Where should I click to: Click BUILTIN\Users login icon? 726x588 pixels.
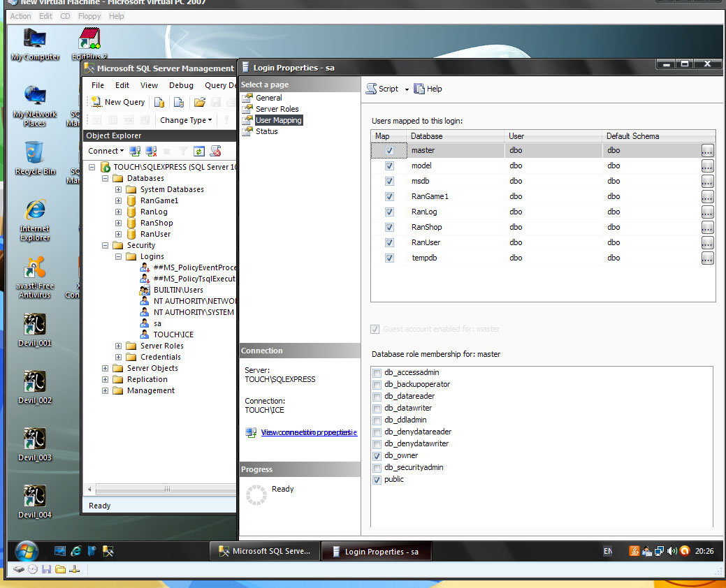[145, 290]
